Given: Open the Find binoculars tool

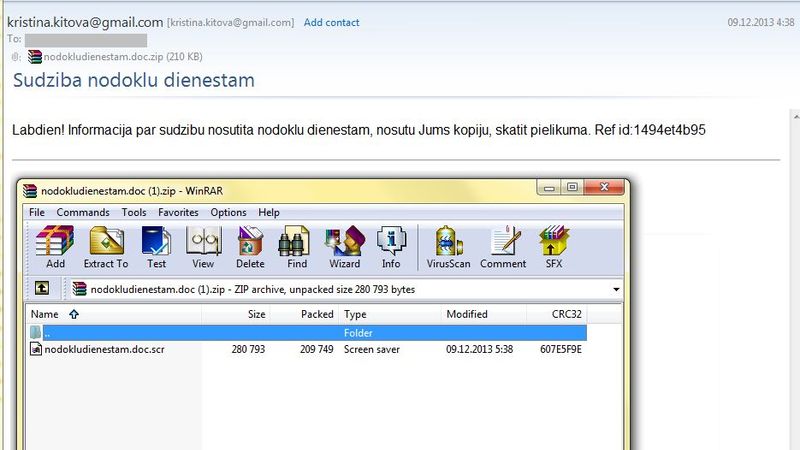Looking at the screenshot, I should [x=296, y=247].
